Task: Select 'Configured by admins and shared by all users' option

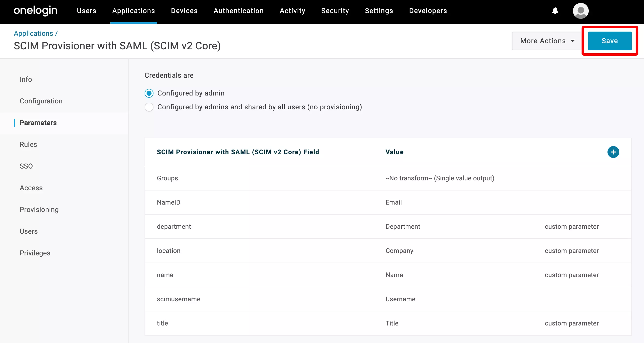Action: (149, 107)
